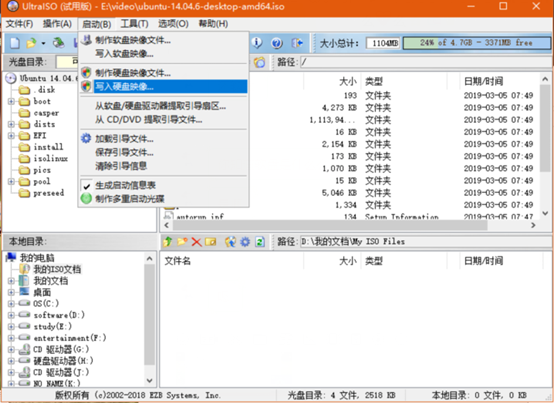This screenshot has width=554, height=403.
Task: Expand the software(D:) drive node
Action: click(11, 315)
